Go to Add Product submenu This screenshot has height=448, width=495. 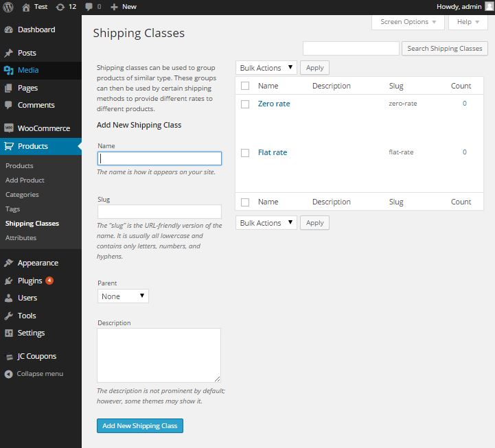click(25, 180)
